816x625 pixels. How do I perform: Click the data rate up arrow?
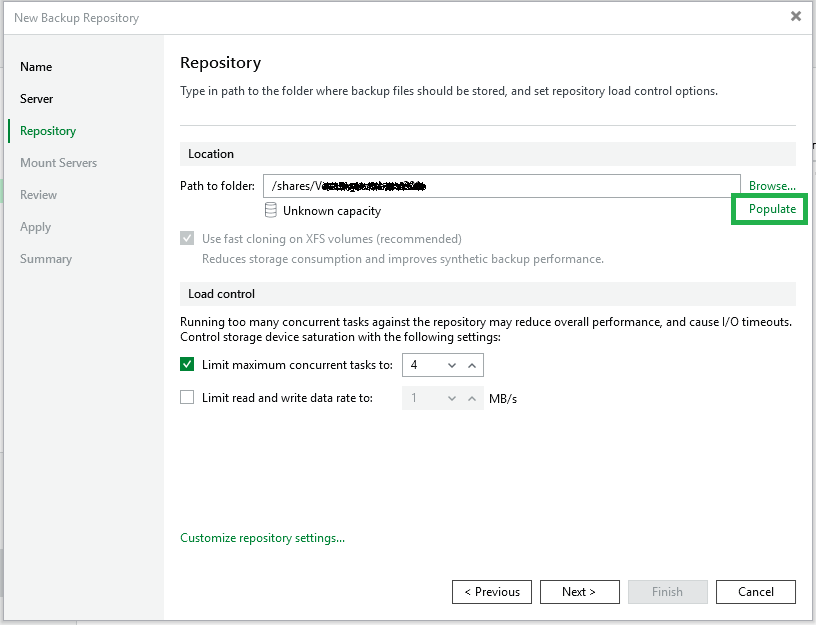(473, 398)
